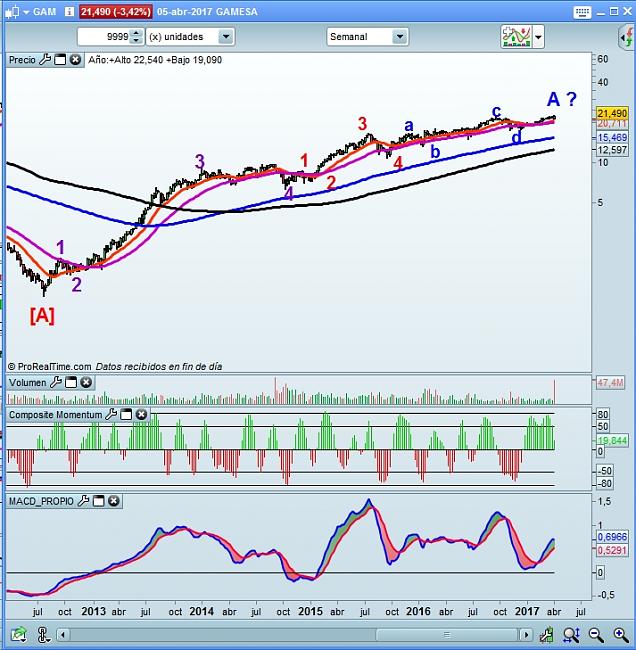The image size is (636, 650).
Task: Open Volumen panel wrench settings
Action: click(x=56, y=382)
